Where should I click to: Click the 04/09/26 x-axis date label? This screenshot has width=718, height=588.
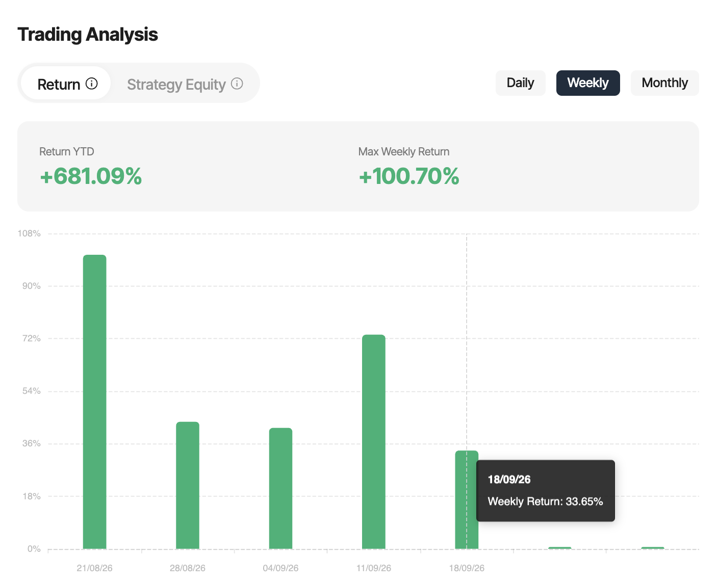pos(281,568)
